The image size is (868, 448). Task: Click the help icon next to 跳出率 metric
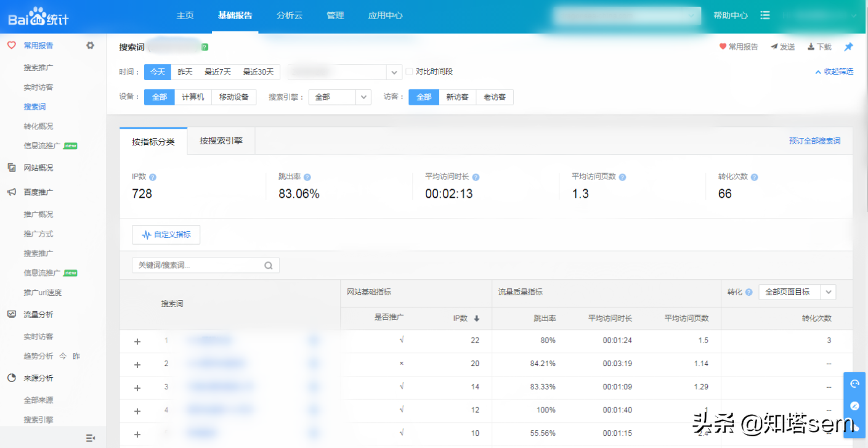tap(307, 177)
